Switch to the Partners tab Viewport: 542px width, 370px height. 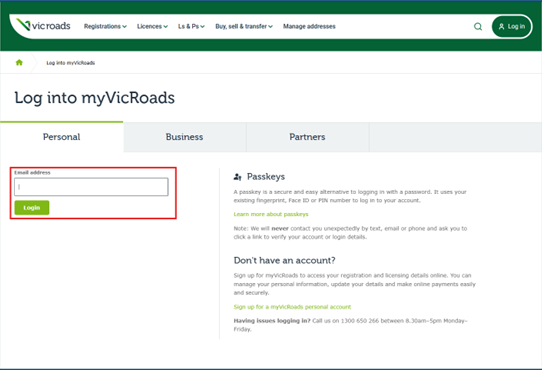point(307,137)
